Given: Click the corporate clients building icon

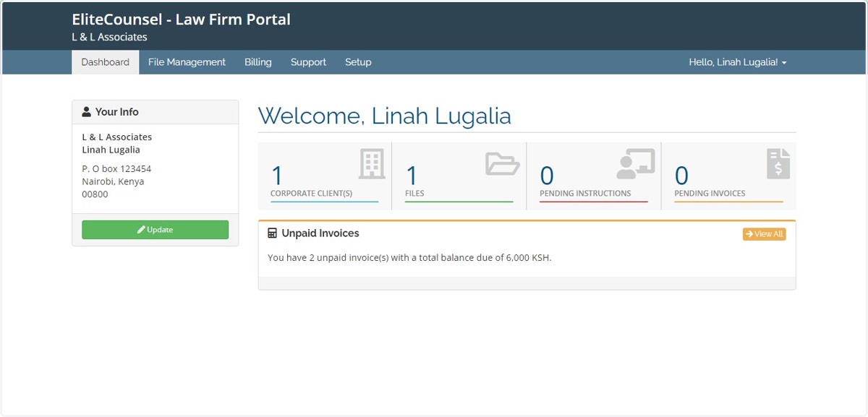Looking at the screenshot, I should point(372,164).
